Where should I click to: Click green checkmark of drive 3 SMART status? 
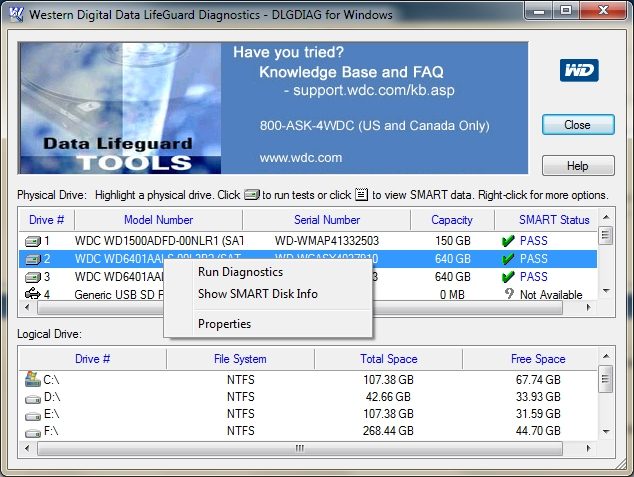coord(508,277)
